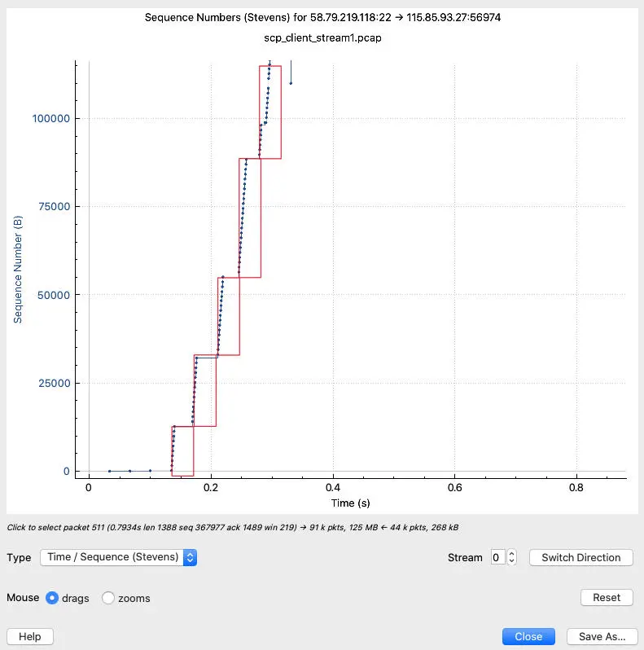
Task: Click the Sequence Number (B) axis label
Action: pyautogui.click(x=17, y=270)
